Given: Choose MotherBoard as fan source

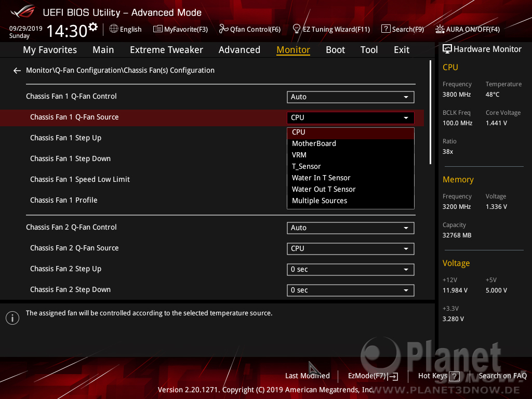Looking at the screenshot, I should (x=351, y=143).
